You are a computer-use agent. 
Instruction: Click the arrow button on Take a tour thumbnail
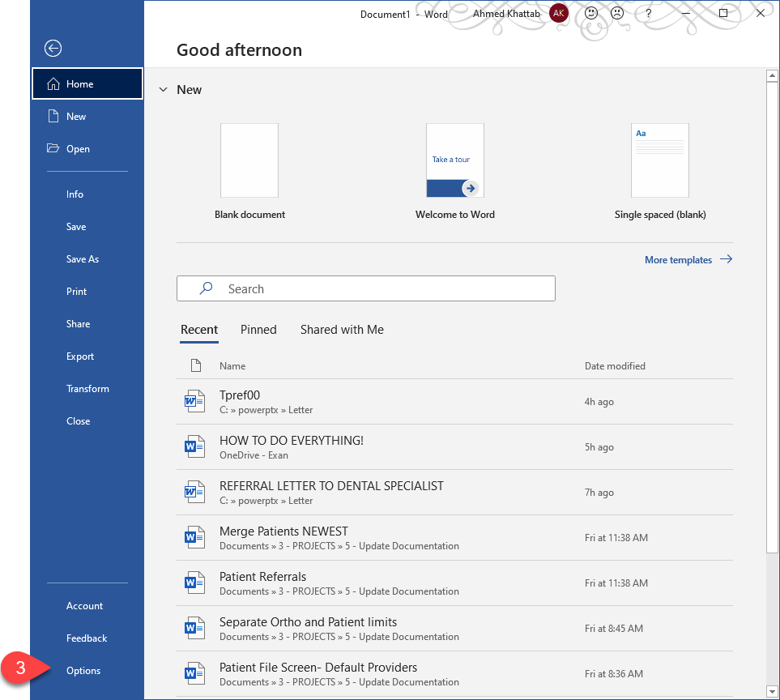tap(470, 189)
